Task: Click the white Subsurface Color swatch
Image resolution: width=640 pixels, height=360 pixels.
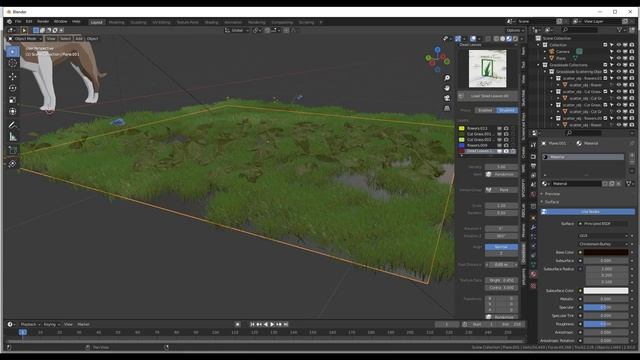Action: click(x=606, y=291)
